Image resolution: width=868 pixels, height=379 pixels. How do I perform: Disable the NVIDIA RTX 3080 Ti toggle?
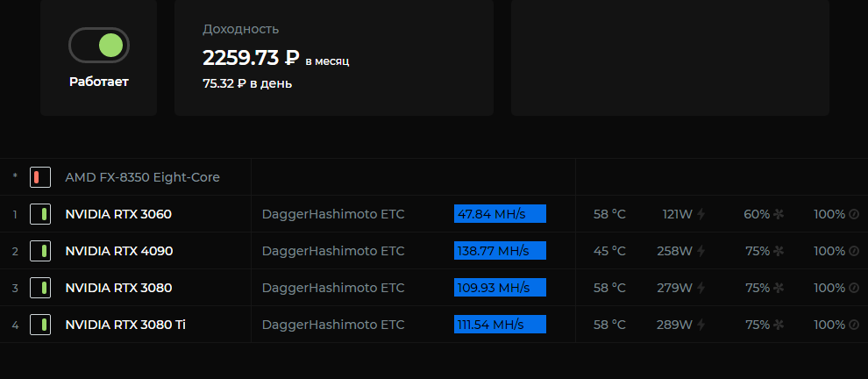tap(40, 325)
